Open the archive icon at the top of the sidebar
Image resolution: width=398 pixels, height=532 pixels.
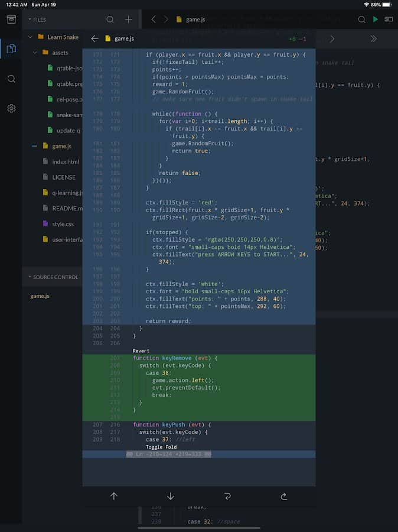click(11, 20)
